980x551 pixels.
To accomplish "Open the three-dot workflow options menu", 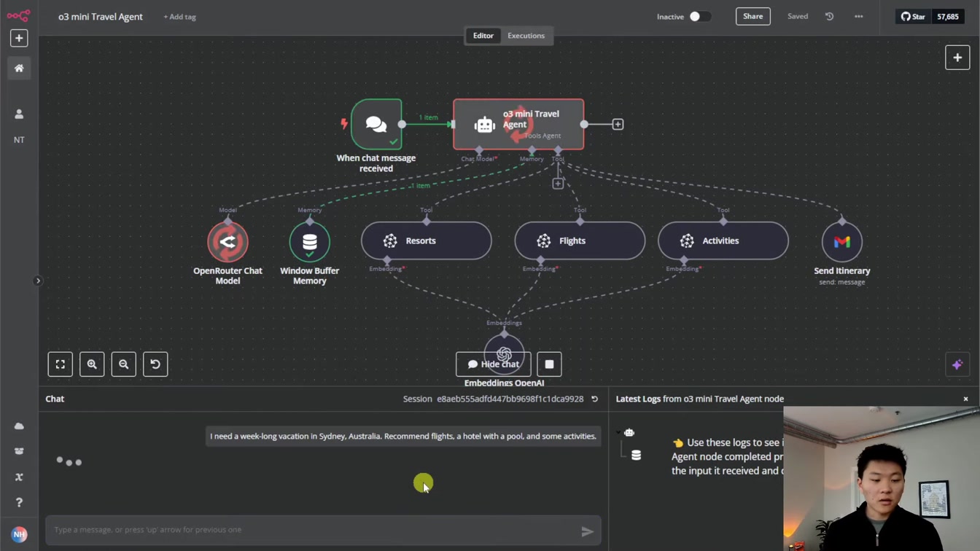I will coord(858,16).
